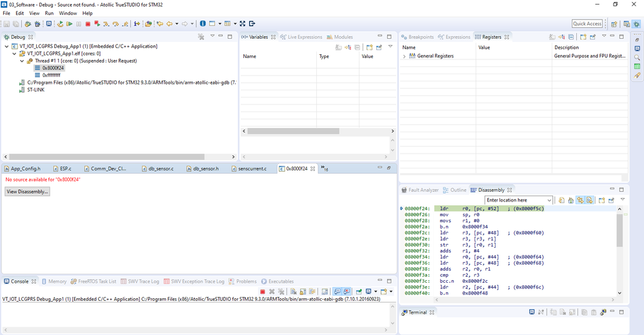This screenshot has height=335, width=644.
Task: Click the Go to Home icon in Disassembly
Action: point(571,200)
